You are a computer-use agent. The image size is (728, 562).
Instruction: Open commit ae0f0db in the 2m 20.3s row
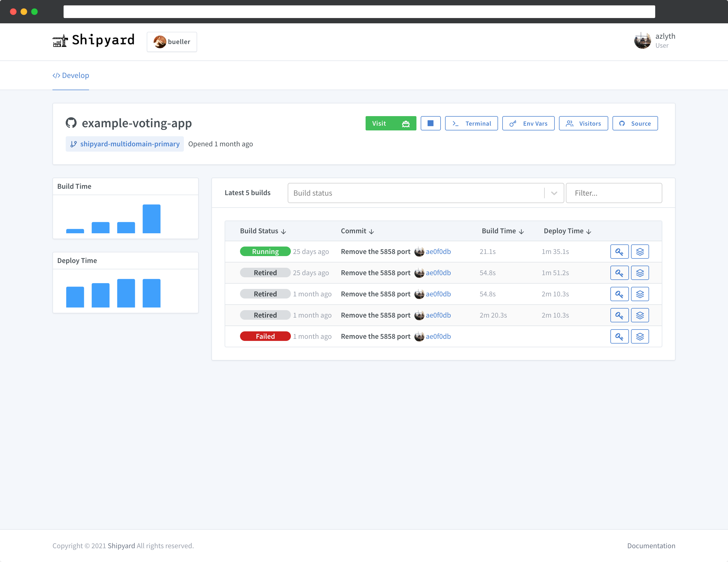(438, 315)
